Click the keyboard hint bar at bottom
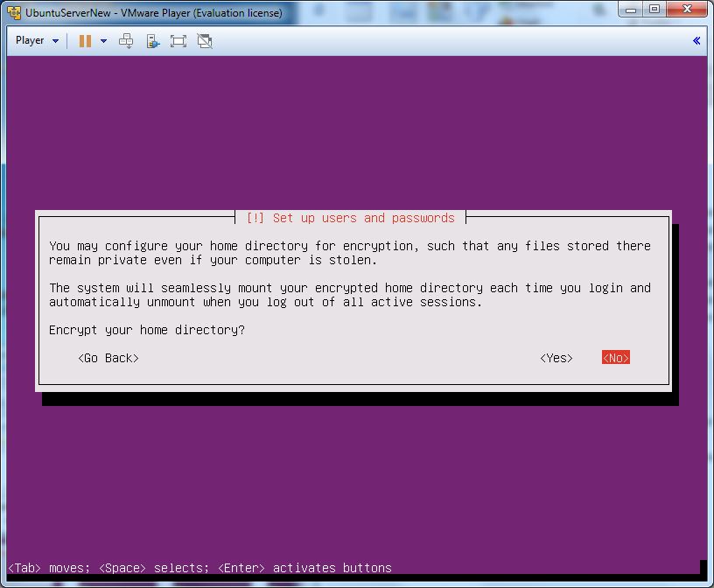This screenshot has height=588, width=714. click(x=199, y=568)
